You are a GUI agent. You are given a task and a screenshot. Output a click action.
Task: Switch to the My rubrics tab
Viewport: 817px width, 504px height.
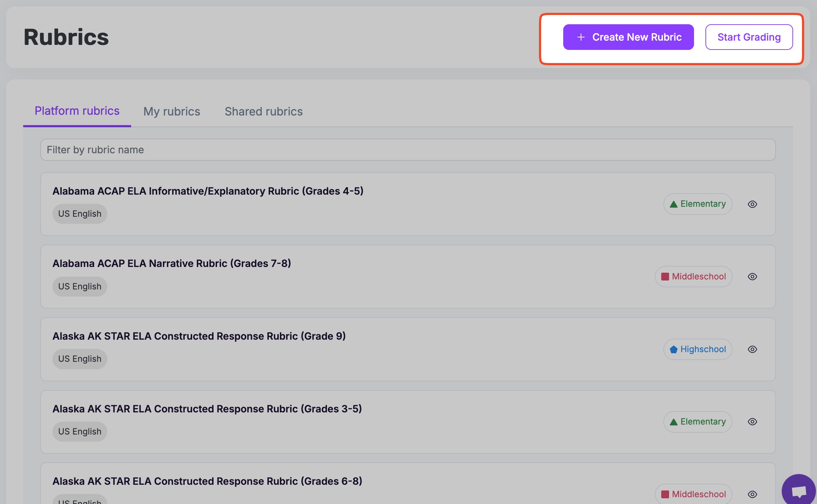[x=171, y=112]
